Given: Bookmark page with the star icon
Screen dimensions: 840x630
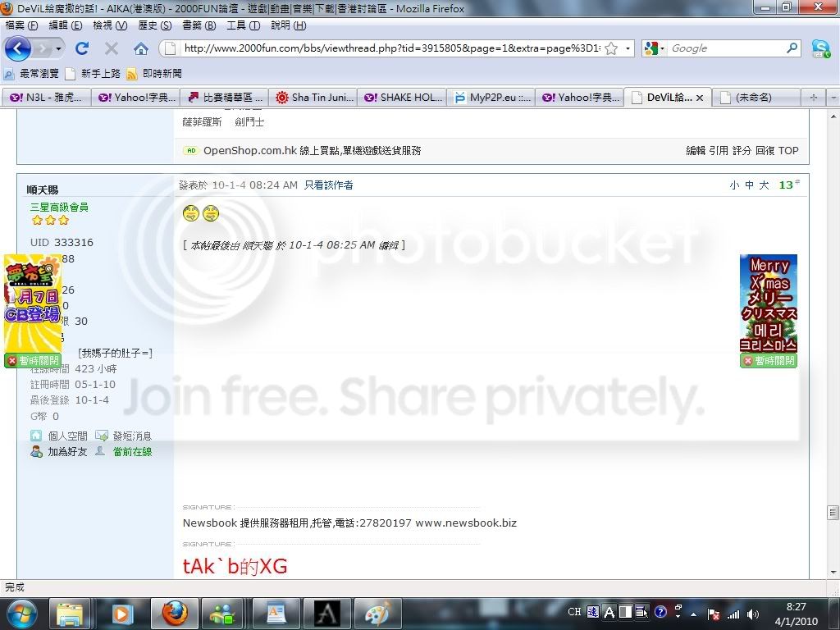Looking at the screenshot, I should pos(611,48).
